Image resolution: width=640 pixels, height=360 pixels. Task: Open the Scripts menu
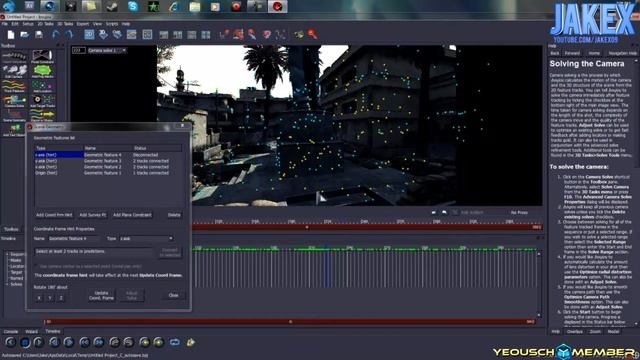(112, 24)
